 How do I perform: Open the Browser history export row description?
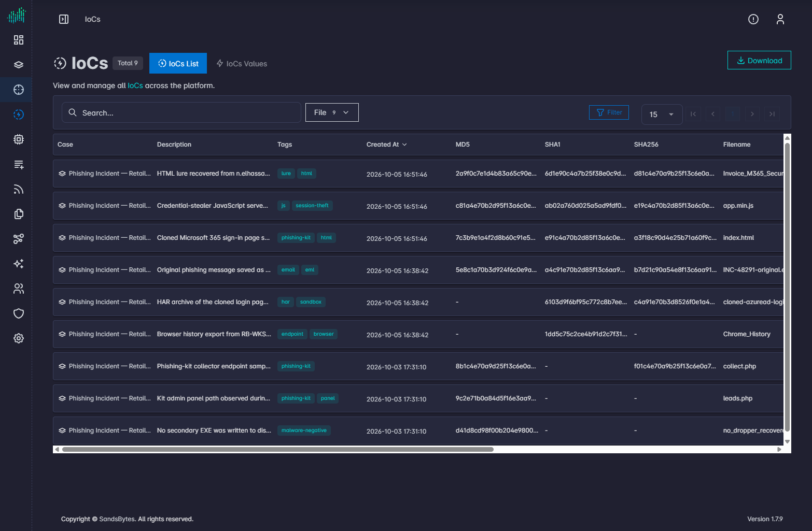[214, 334]
